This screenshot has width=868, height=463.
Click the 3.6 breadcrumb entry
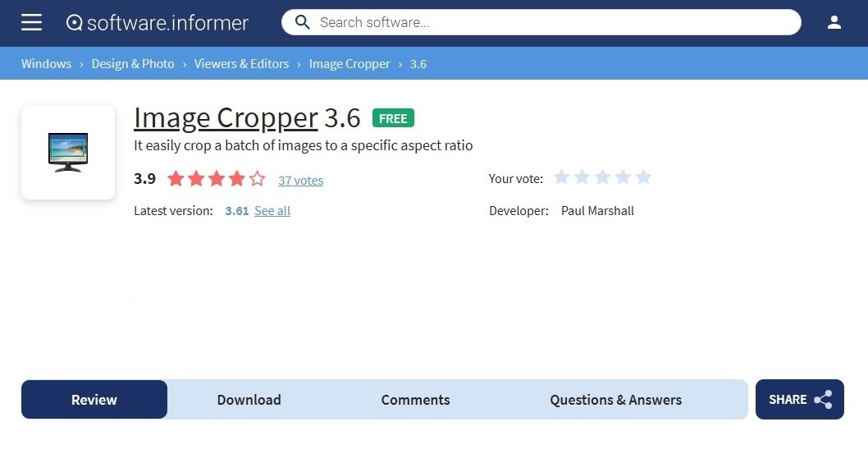tap(418, 64)
